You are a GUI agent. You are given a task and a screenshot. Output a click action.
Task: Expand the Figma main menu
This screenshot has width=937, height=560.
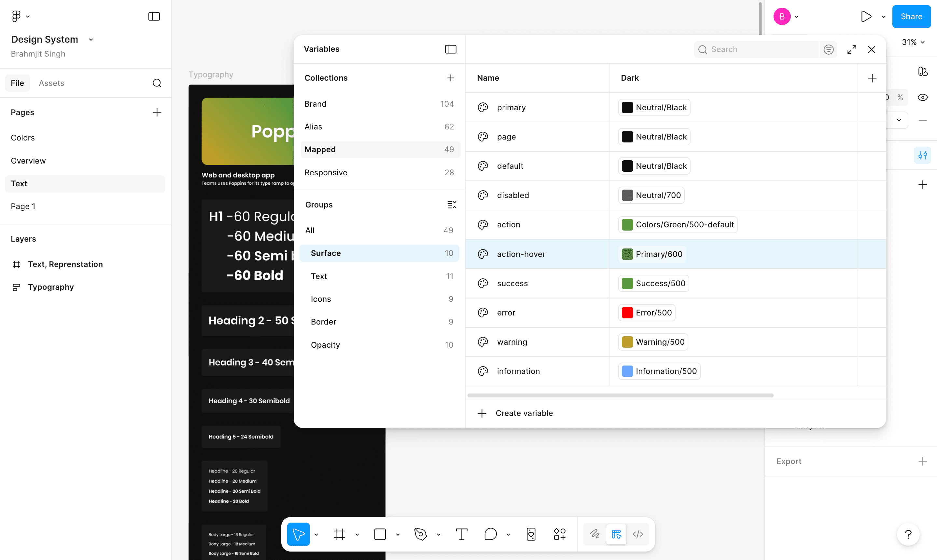[x=21, y=16]
